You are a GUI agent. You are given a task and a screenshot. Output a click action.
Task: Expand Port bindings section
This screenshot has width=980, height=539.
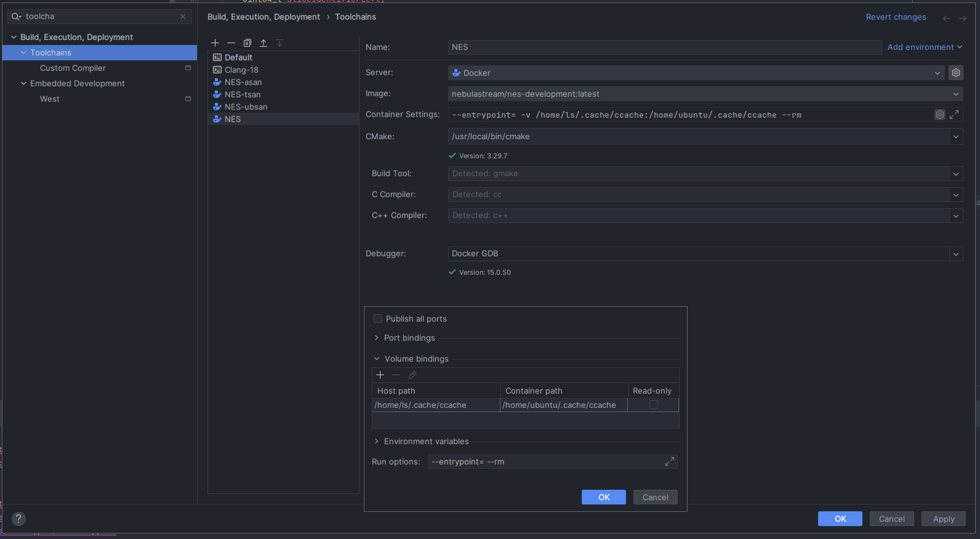[x=377, y=338]
